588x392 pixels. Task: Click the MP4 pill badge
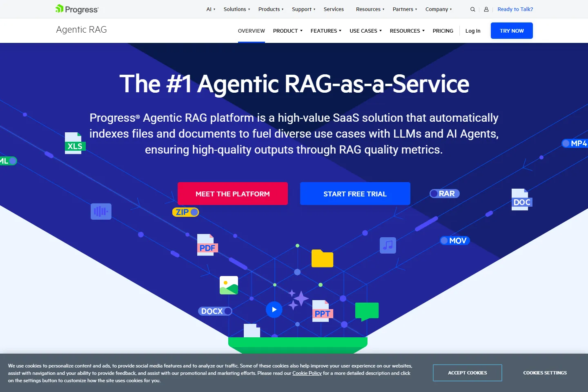(575, 143)
